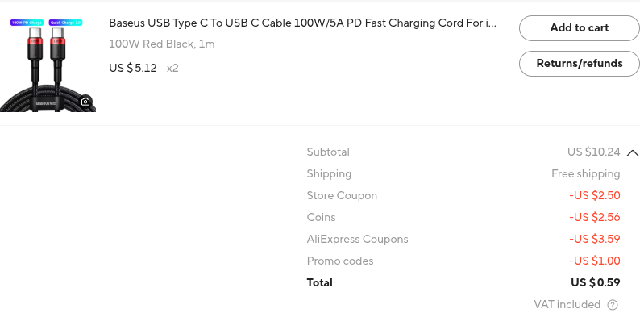
Task: Click the x2 quantity label
Action: (172, 69)
